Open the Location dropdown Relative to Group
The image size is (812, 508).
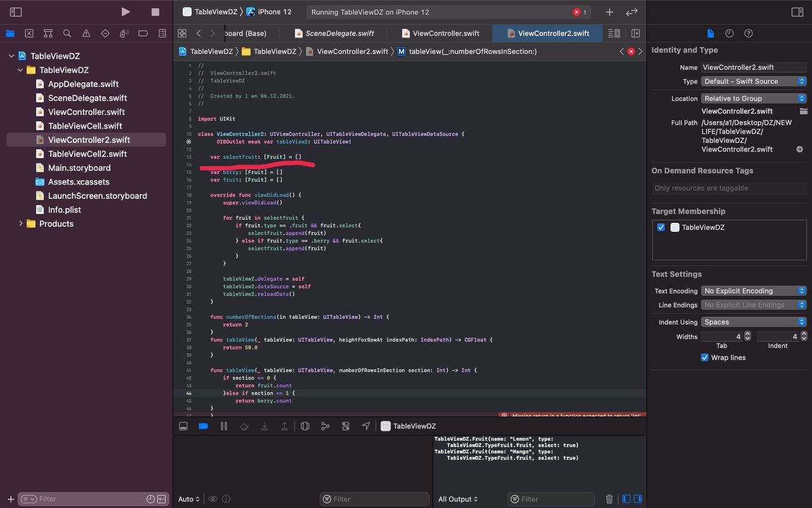point(754,98)
